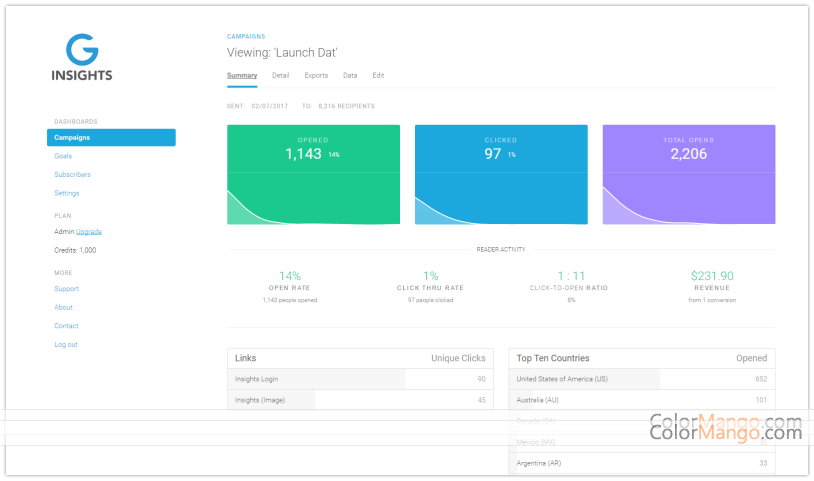This screenshot has height=481, width=814.
Task: Click the G Insights logo
Action: click(x=82, y=58)
